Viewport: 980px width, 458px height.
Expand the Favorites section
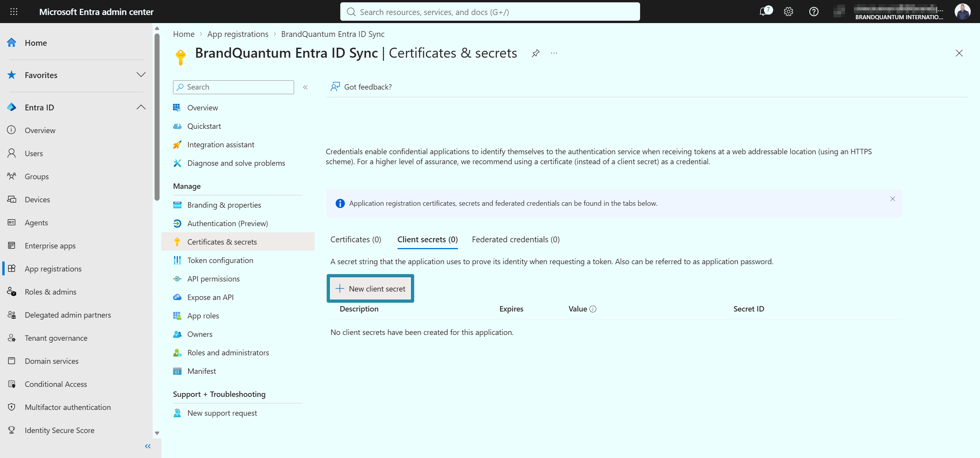click(141, 75)
